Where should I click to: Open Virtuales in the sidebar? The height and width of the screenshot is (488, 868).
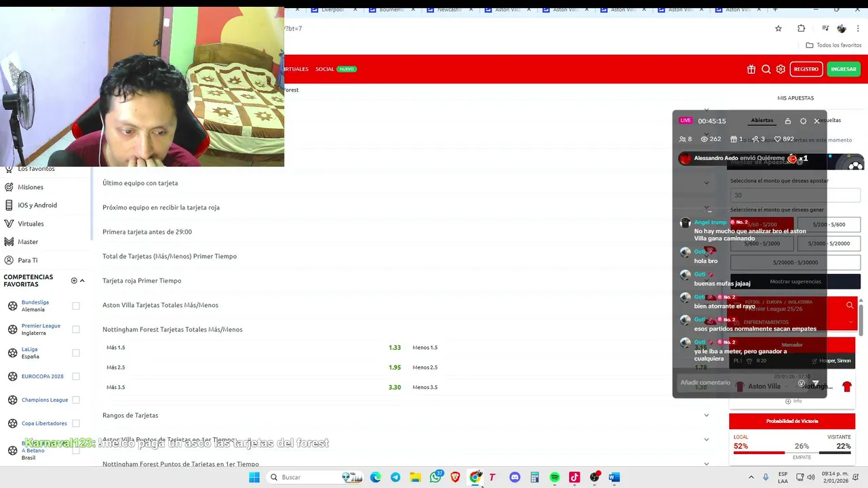point(24,224)
